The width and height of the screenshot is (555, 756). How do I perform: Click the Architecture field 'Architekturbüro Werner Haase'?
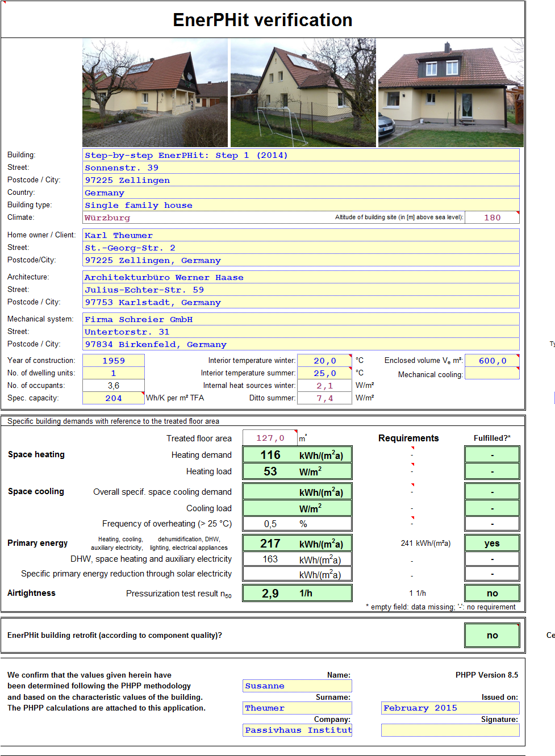[x=301, y=277]
